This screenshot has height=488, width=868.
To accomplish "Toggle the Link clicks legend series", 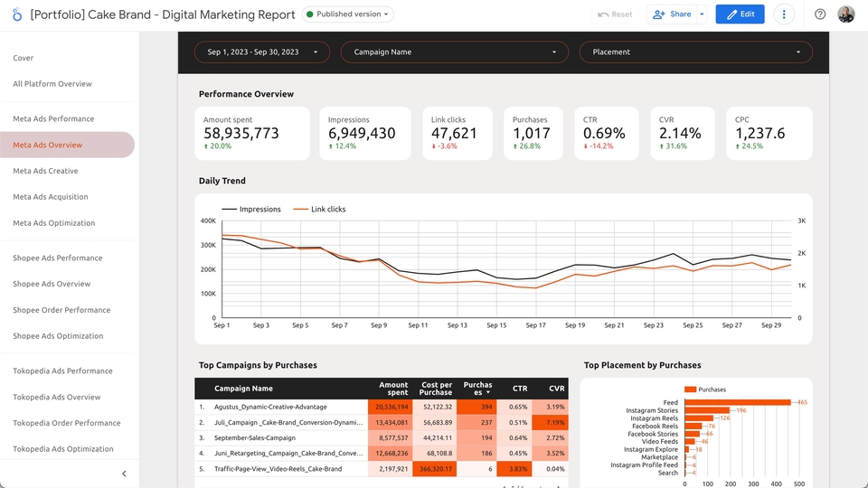I will coord(319,209).
